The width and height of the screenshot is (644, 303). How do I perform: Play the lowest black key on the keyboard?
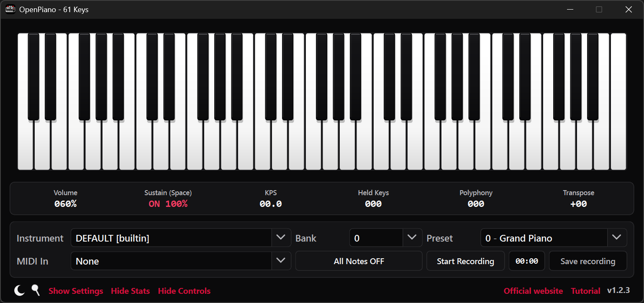(x=33, y=76)
